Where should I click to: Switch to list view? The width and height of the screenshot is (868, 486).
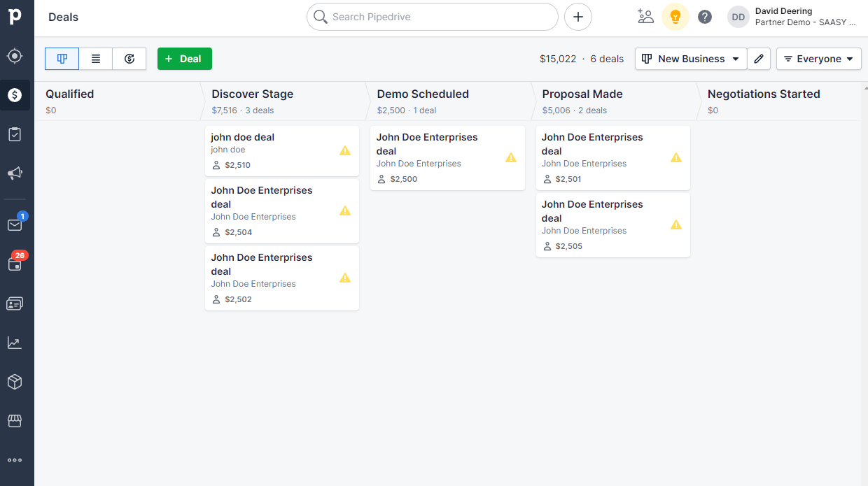tap(96, 59)
